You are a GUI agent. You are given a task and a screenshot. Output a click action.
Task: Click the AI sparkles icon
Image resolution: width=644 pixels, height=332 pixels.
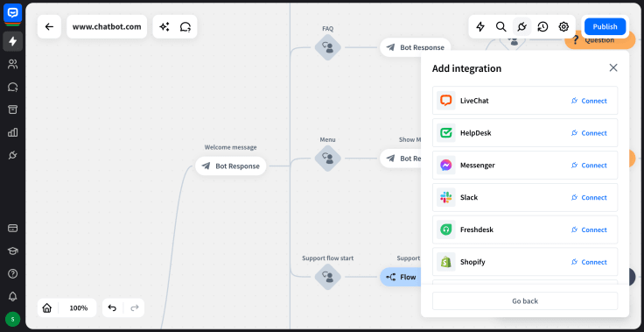click(x=164, y=27)
